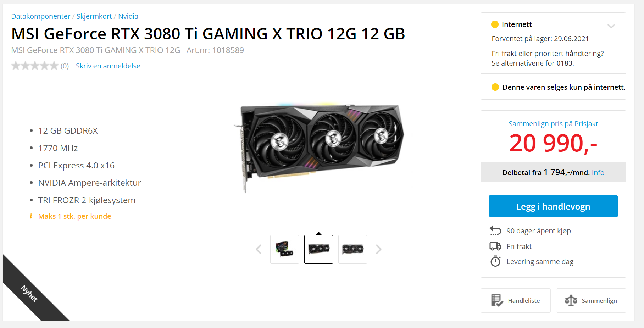Open Skriv en anmeldelse link

108,66
